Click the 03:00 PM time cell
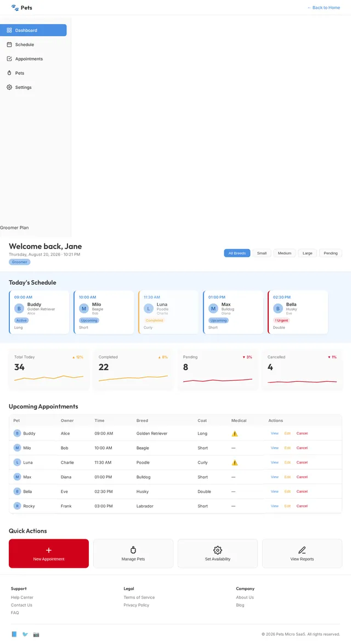 pyautogui.click(x=104, y=506)
